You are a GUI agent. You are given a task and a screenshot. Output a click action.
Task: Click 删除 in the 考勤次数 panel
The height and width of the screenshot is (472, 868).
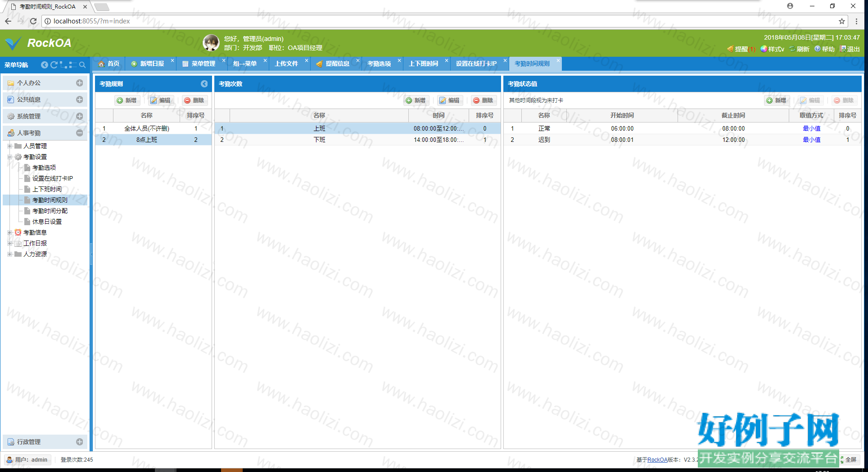tap(484, 100)
